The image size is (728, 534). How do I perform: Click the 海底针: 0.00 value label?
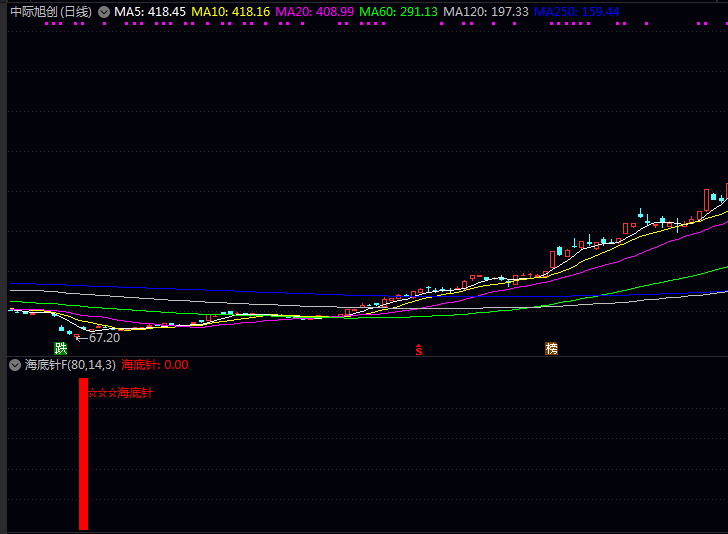pyautogui.click(x=155, y=365)
